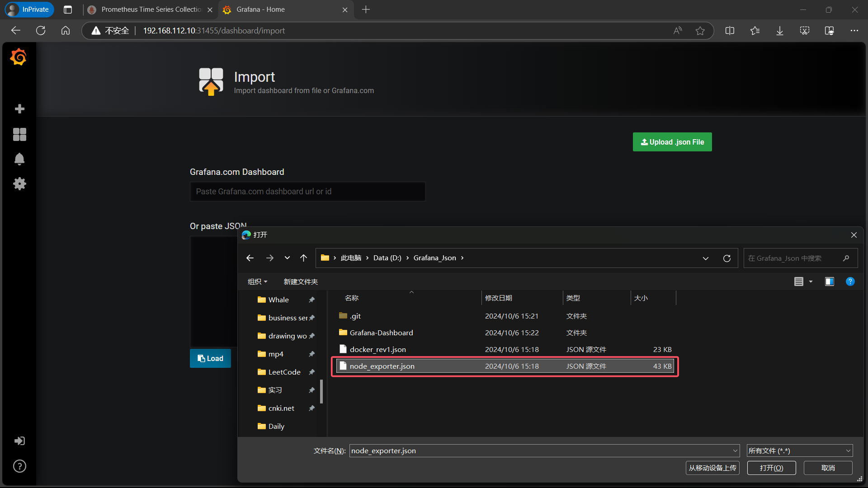Expand recent locations dropdown arrow
This screenshot has width=868, height=488.
pos(287,258)
